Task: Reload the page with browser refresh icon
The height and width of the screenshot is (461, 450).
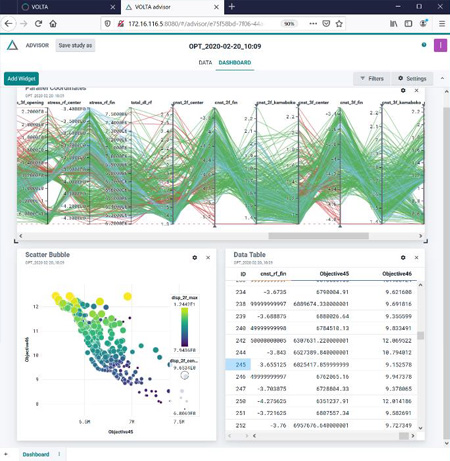Action: (38, 24)
